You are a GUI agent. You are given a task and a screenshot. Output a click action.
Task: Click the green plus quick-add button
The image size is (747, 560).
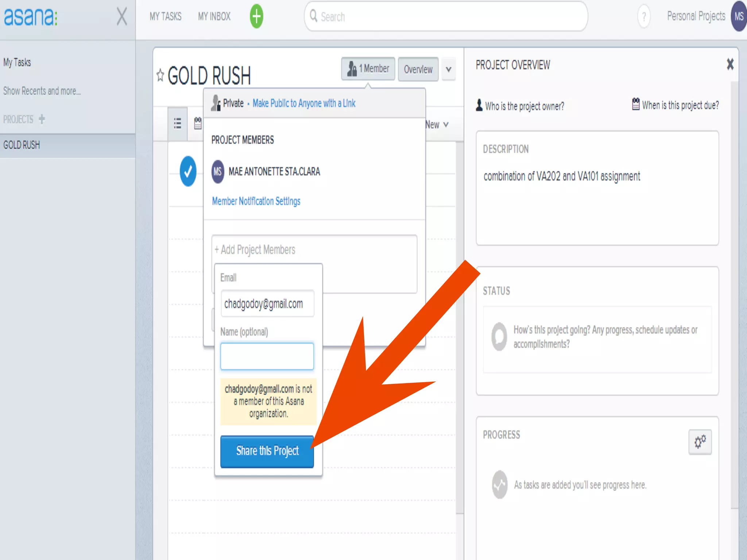pos(256,16)
